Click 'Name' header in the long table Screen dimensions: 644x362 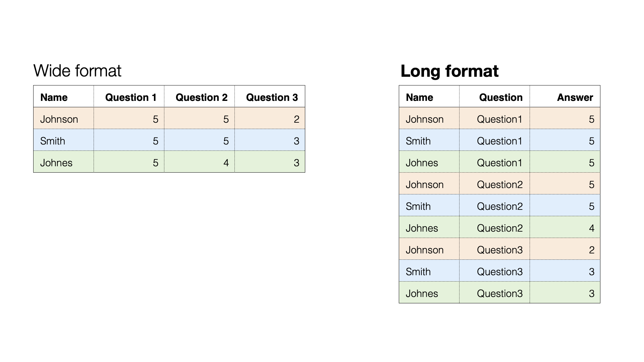420,97
